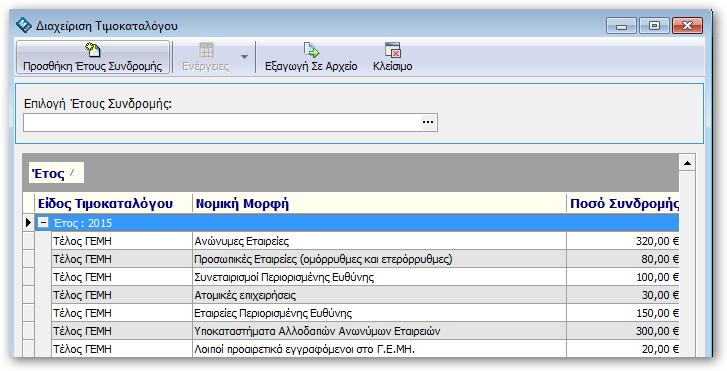Image resolution: width=727 pixels, height=371 pixels.
Task: Click the 30,00 € amount cell
Action: (623, 295)
